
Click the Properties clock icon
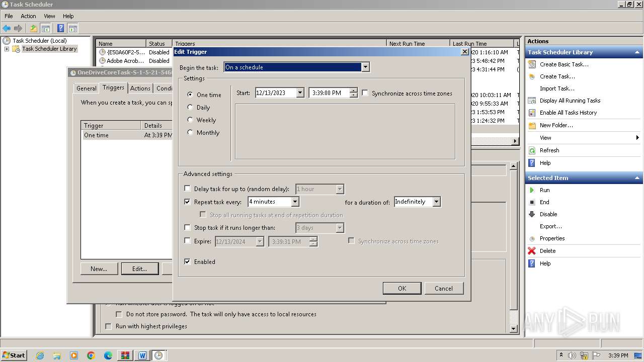pyautogui.click(x=532, y=238)
